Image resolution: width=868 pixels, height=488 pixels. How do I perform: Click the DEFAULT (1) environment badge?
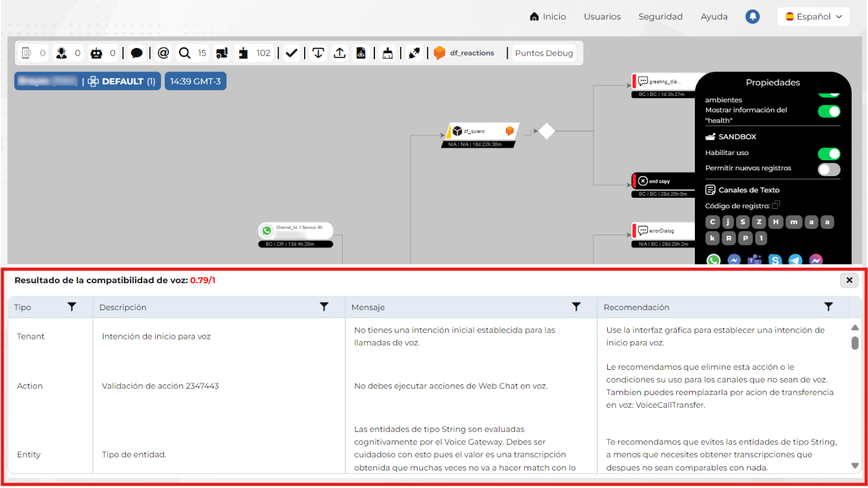[122, 81]
